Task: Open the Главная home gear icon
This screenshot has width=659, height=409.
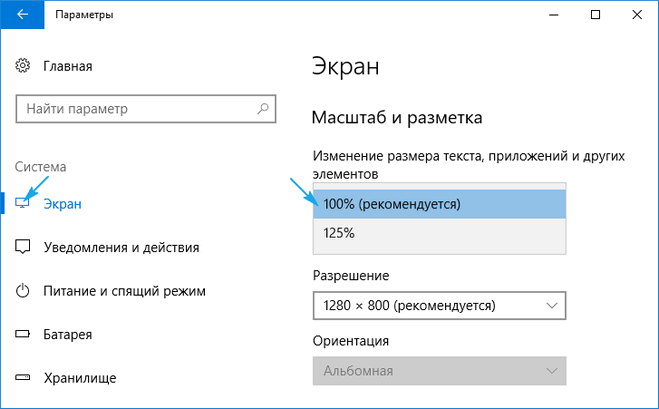Action: click(x=23, y=66)
